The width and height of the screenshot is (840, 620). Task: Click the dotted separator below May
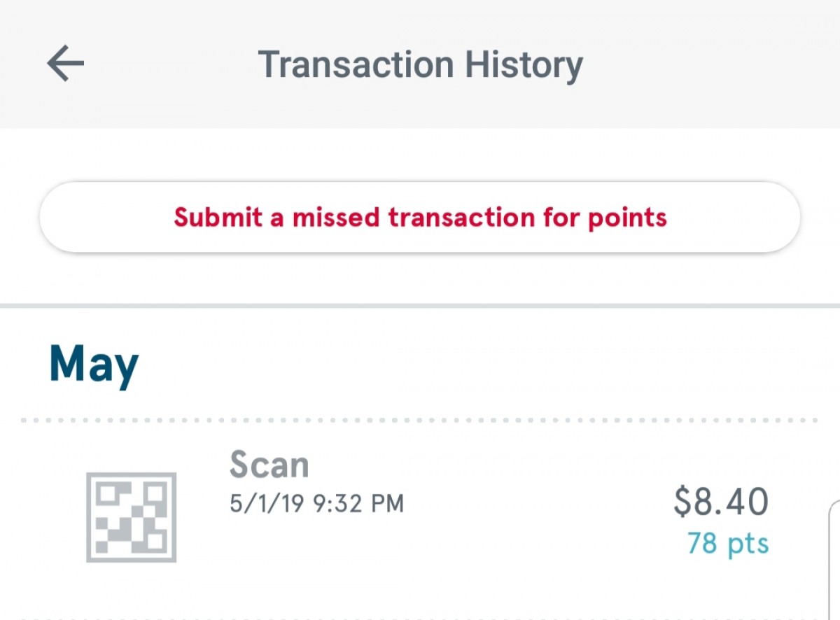[420, 421]
